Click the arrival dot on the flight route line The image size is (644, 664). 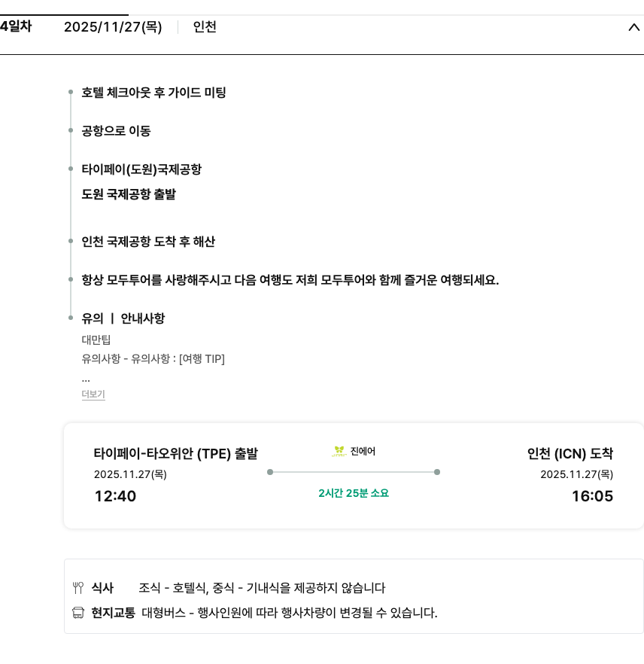point(437,472)
